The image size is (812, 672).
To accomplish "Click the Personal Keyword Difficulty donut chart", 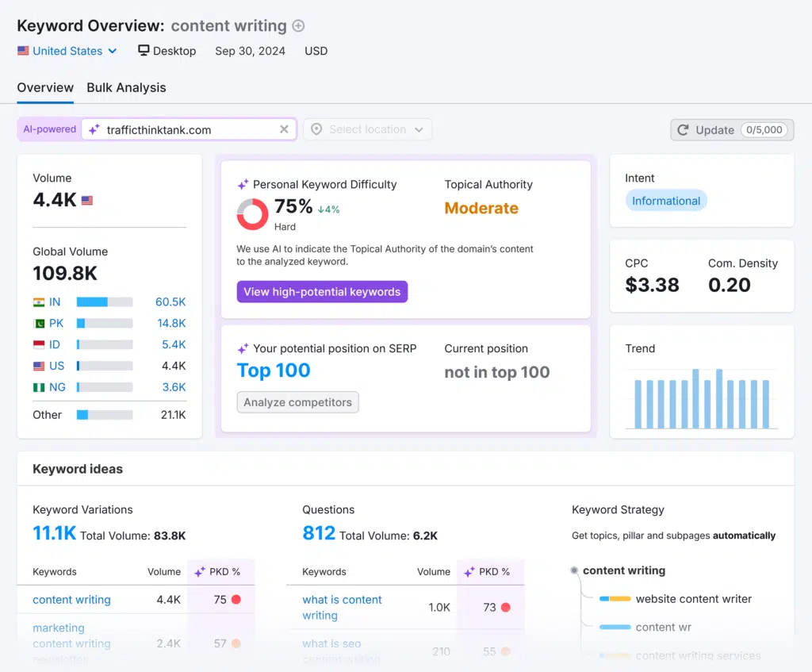I will pos(252,214).
